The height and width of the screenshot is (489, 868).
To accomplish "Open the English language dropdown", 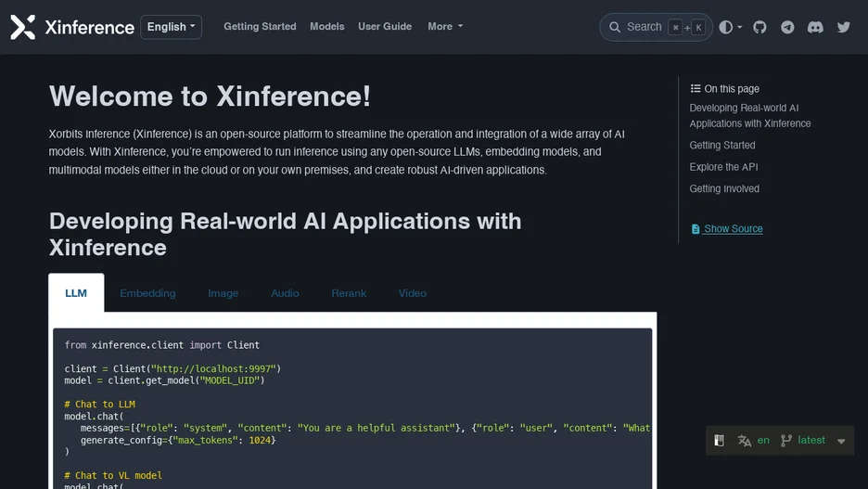I will pos(171,27).
